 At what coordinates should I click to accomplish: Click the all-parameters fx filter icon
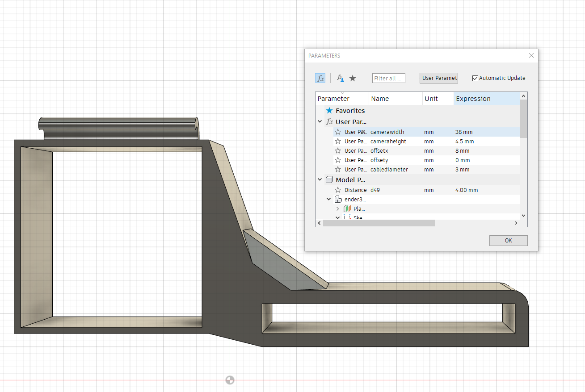pos(320,78)
